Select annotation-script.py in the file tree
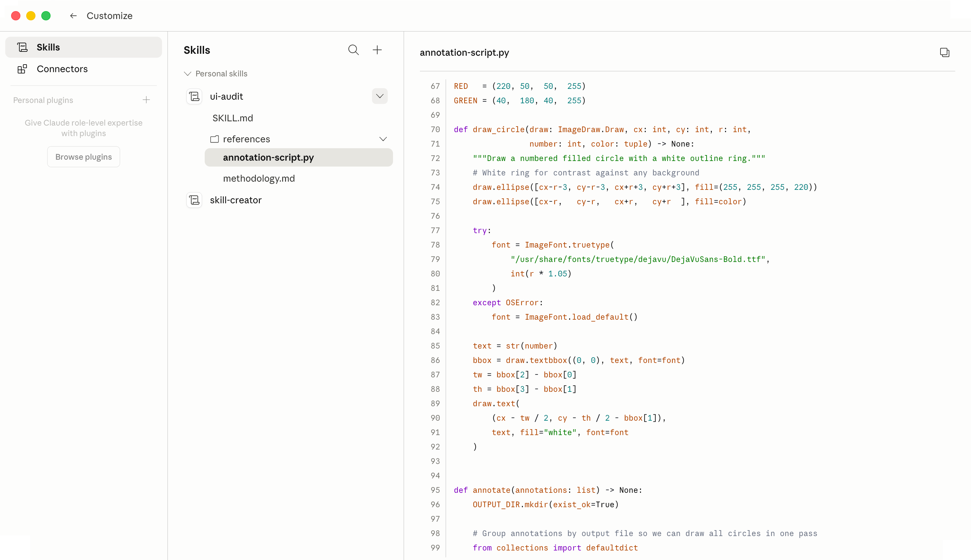The width and height of the screenshot is (971, 560). point(299,157)
